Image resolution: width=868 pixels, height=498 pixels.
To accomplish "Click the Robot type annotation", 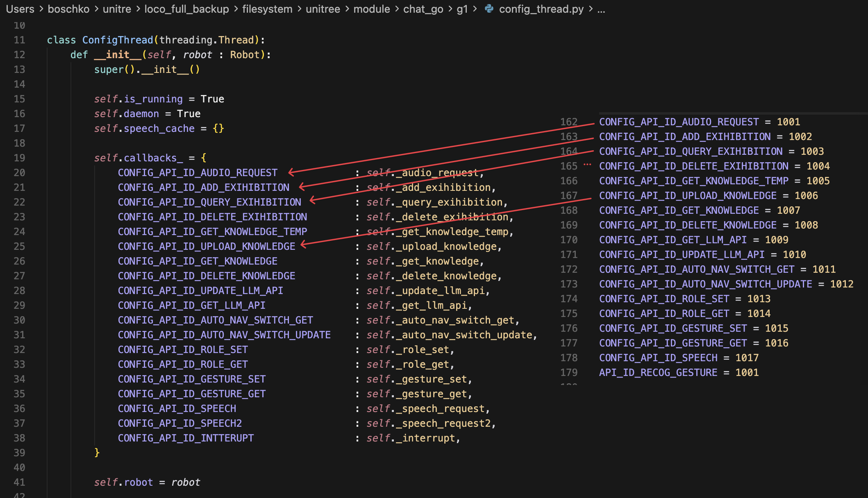I will pyautogui.click(x=245, y=55).
